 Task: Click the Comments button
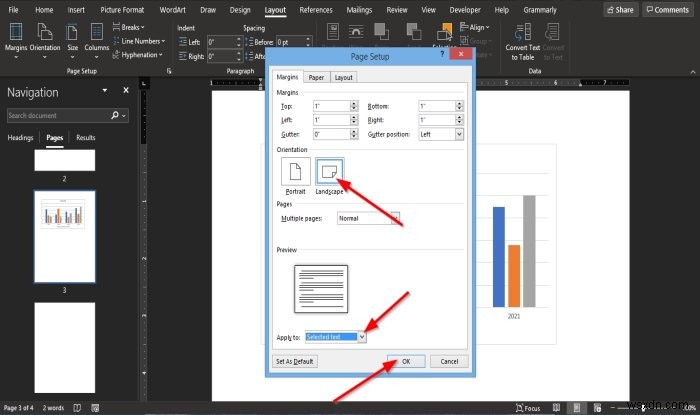(x=668, y=10)
